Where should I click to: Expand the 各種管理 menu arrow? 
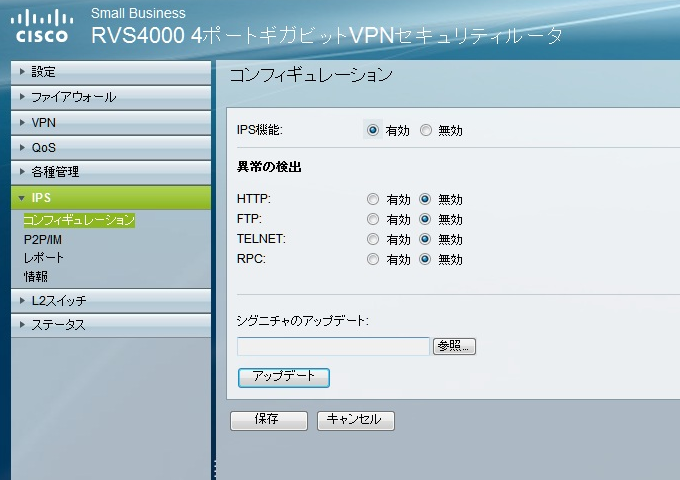click(22, 172)
